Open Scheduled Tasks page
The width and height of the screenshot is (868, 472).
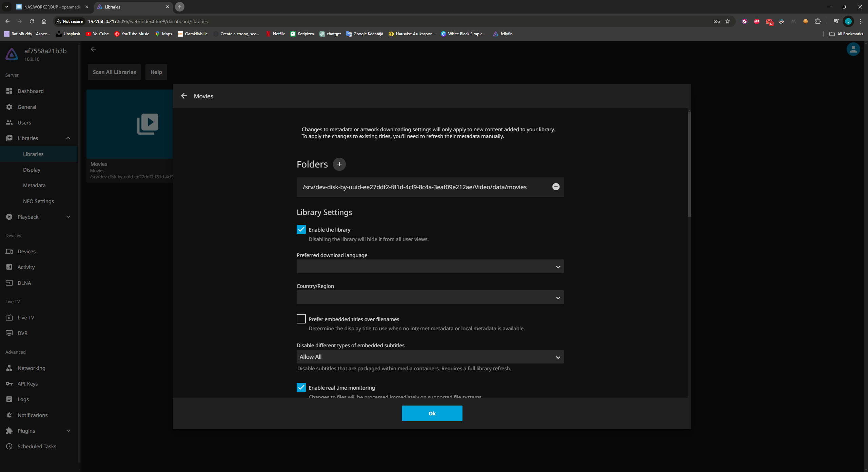point(37,446)
